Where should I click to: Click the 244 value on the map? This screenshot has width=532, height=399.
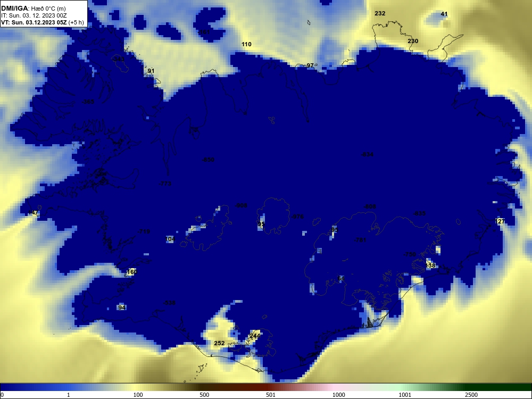pyautogui.click(x=255, y=336)
